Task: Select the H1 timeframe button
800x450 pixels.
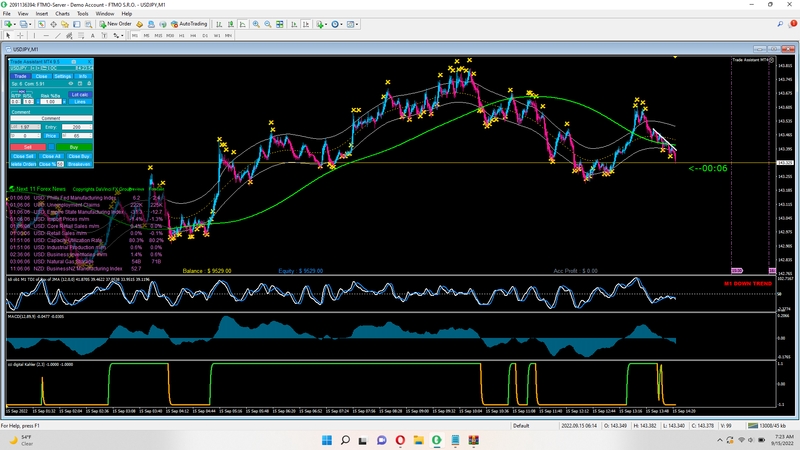Action: (x=180, y=35)
